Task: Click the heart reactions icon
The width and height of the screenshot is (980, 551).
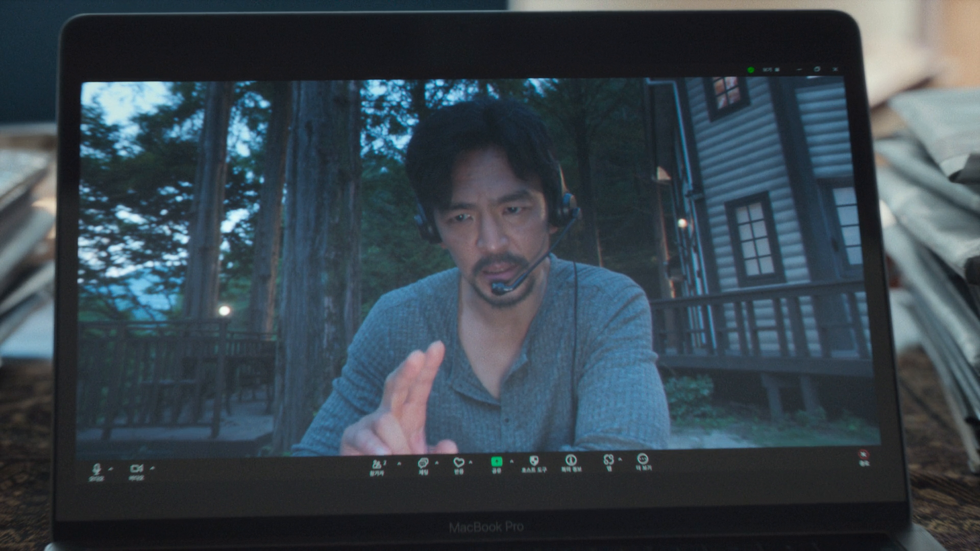Action: point(458,463)
